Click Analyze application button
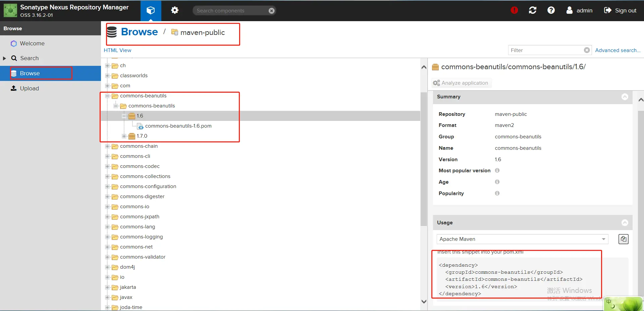644x311 pixels. (x=461, y=83)
